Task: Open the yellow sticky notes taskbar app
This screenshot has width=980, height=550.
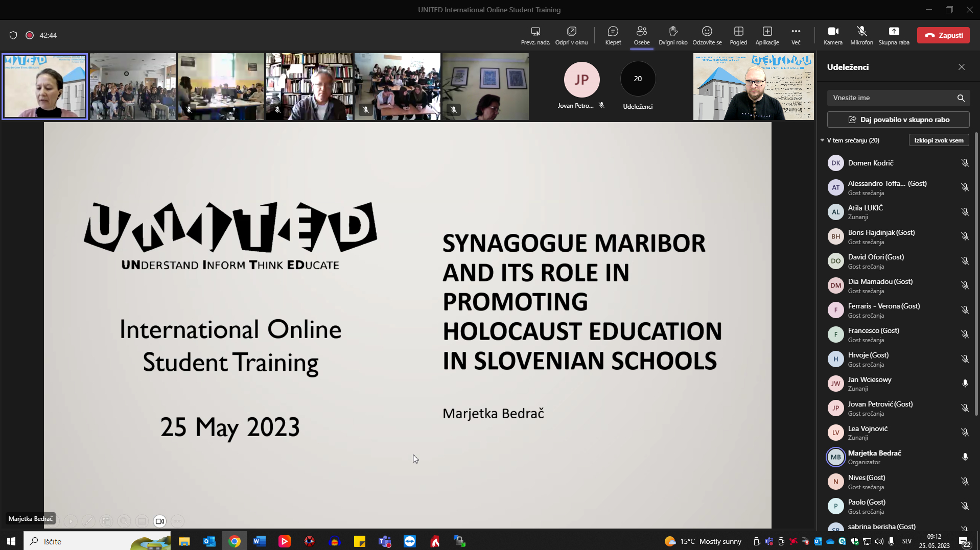Action: [x=360, y=541]
